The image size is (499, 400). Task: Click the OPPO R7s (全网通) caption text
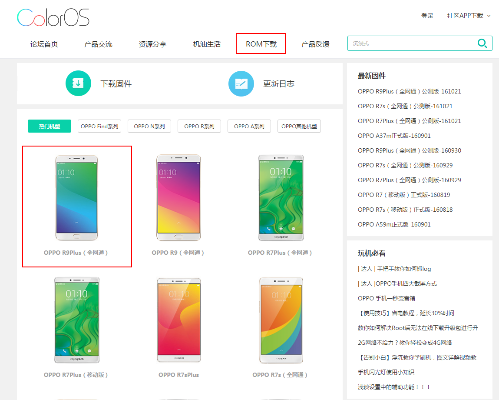tap(280, 375)
